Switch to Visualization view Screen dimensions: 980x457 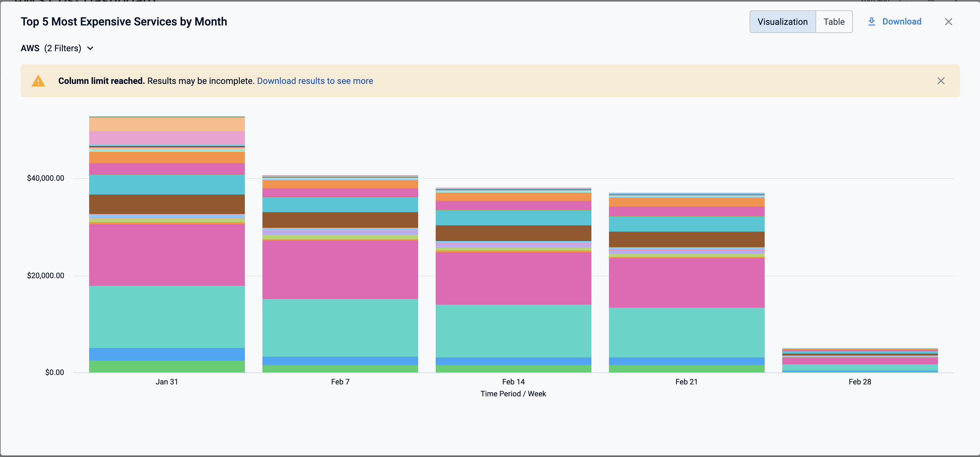pos(782,22)
